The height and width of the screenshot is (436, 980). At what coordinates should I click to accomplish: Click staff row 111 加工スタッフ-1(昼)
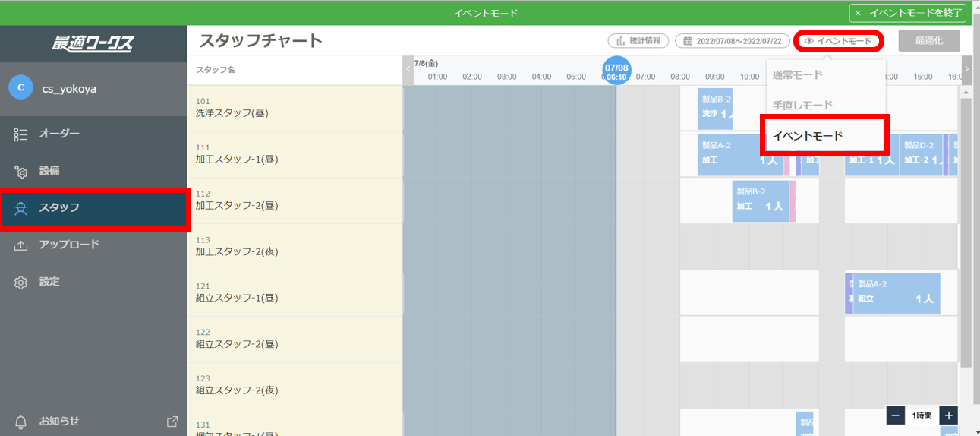(x=295, y=155)
